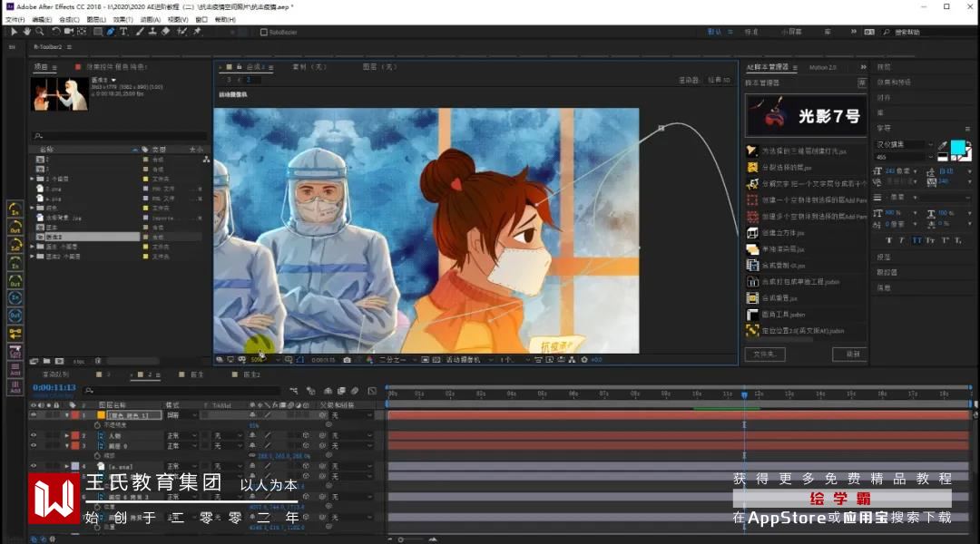Open the composition mini-flowchart icon
The height and width of the screenshot is (544, 980).
294,391
